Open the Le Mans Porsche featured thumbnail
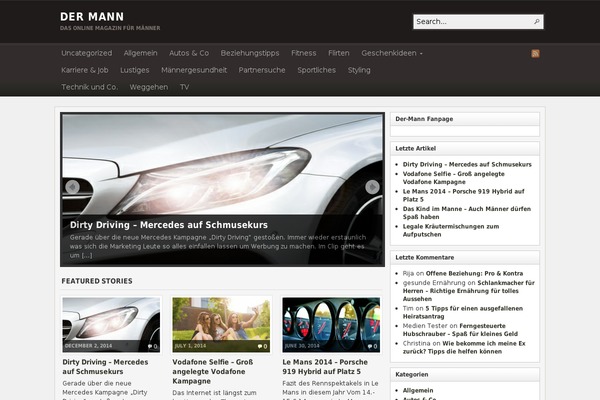The image size is (600, 400). (331, 325)
